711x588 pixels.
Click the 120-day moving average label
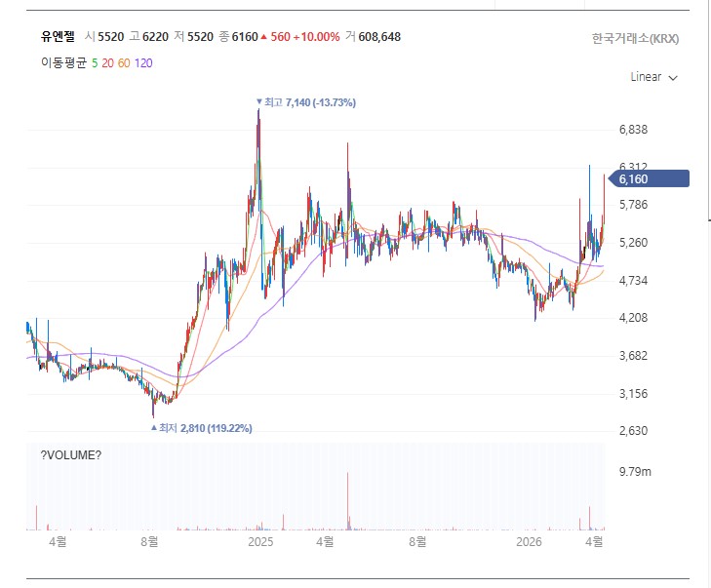143,63
